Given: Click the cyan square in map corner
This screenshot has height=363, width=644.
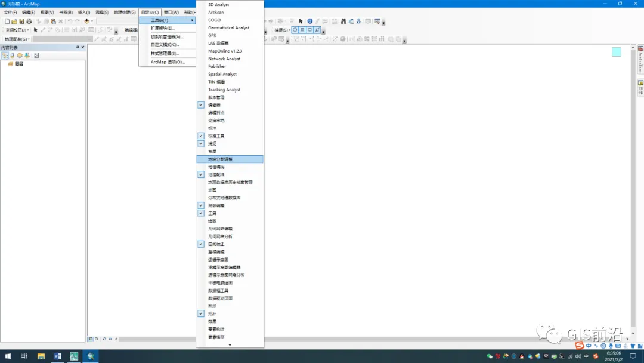Looking at the screenshot, I should pos(616,51).
